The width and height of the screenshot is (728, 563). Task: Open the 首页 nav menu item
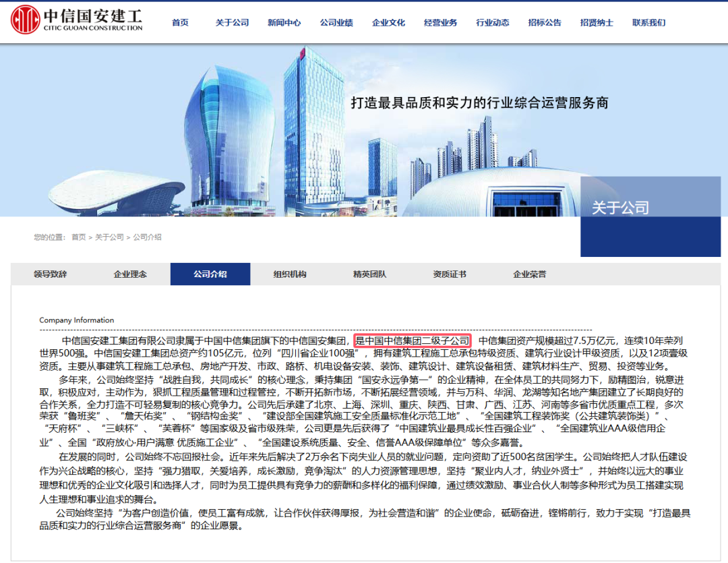(x=180, y=22)
